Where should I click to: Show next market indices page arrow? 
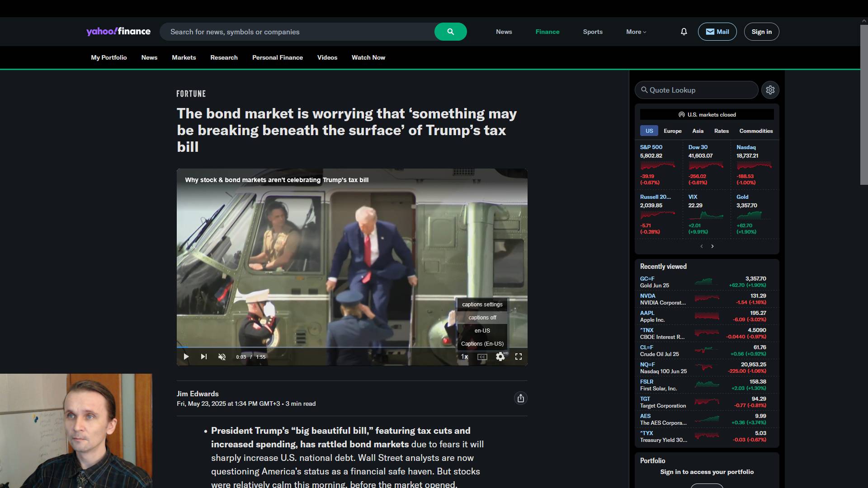pyautogui.click(x=712, y=246)
